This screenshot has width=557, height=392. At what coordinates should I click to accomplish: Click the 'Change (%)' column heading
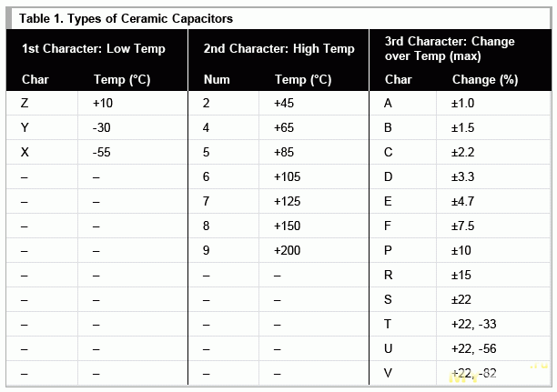484,79
